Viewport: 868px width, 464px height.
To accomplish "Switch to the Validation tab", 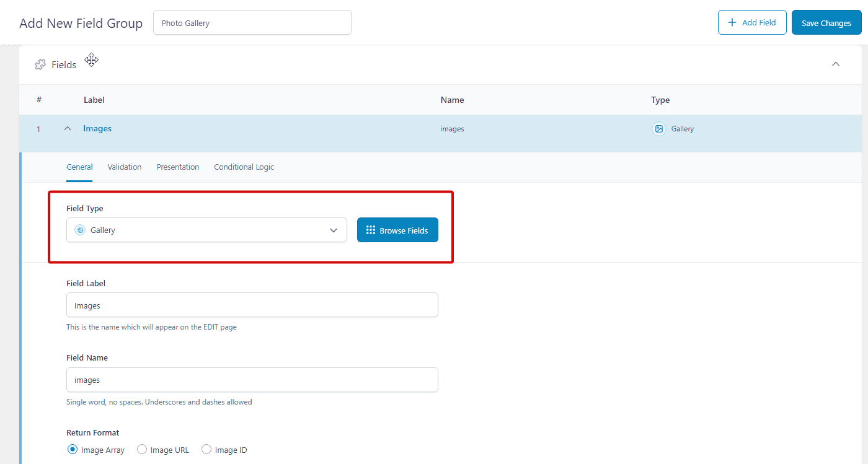I will coord(125,167).
